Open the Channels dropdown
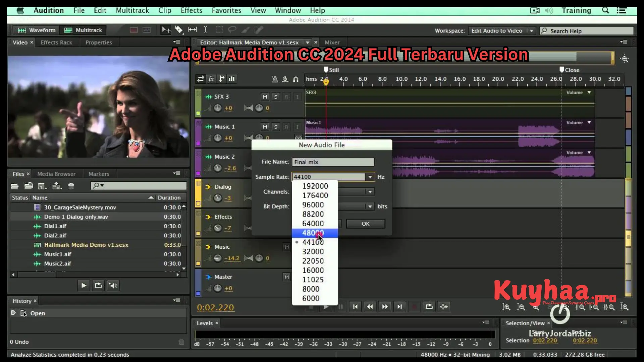The image size is (644, 362). point(370,192)
